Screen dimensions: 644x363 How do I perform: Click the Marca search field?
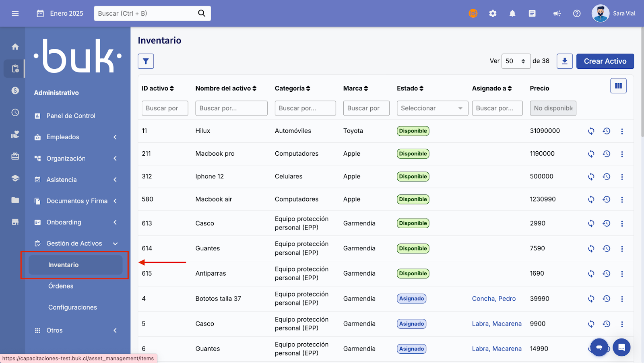(366, 108)
